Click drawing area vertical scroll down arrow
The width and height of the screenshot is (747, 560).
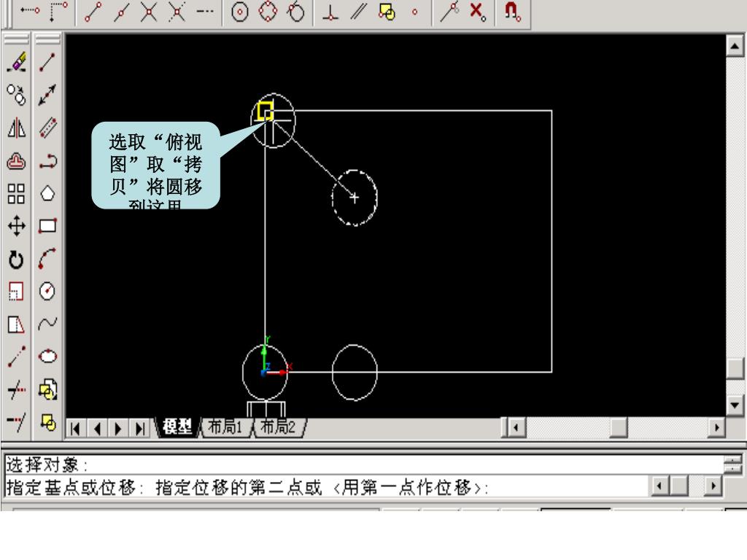point(735,405)
